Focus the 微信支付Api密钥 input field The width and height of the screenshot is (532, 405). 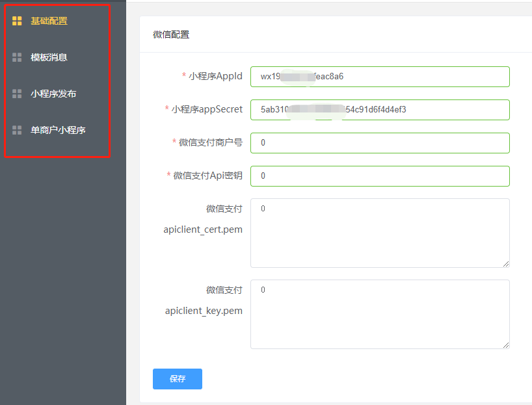click(x=380, y=176)
